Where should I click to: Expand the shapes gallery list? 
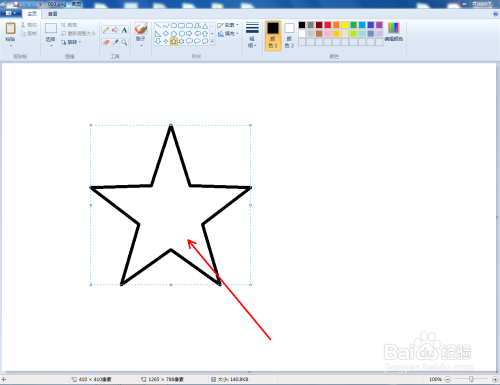[x=212, y=41]
